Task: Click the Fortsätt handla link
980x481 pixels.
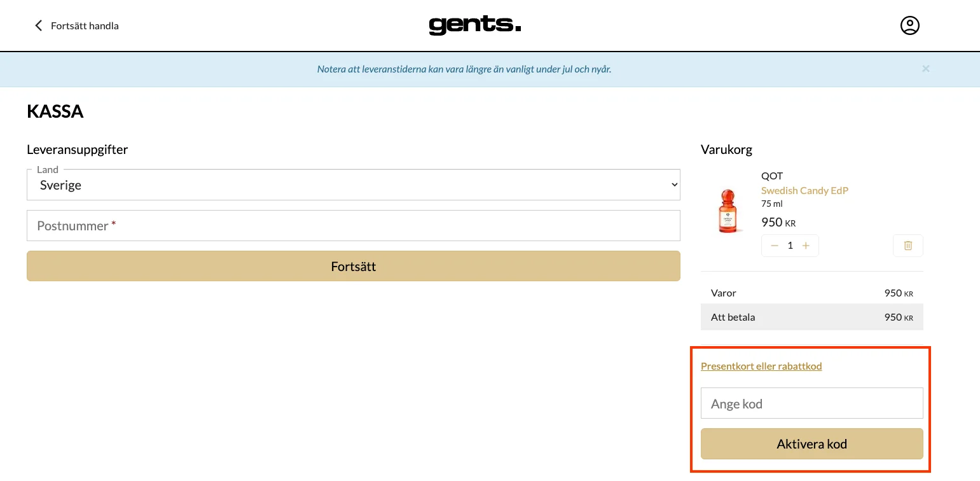Action: point(85,26)
